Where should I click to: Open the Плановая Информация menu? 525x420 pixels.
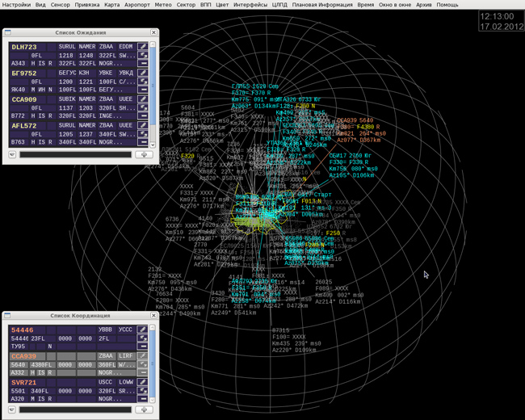322,5
